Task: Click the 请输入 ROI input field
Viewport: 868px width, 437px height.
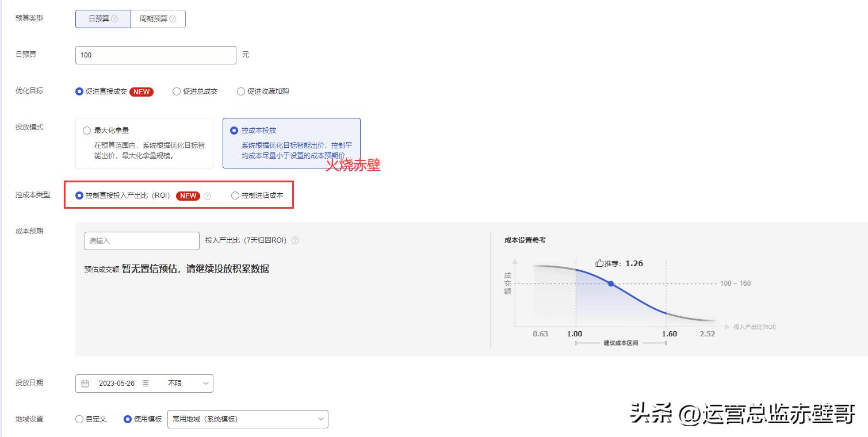Action: 141,240
